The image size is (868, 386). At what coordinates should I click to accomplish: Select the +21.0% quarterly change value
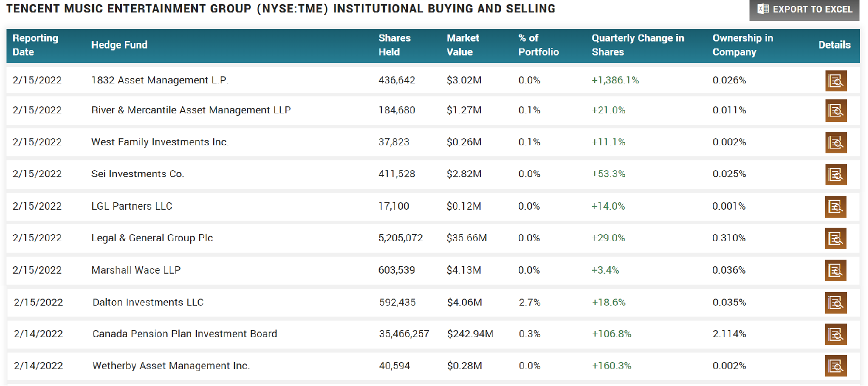tap(608, 110)
